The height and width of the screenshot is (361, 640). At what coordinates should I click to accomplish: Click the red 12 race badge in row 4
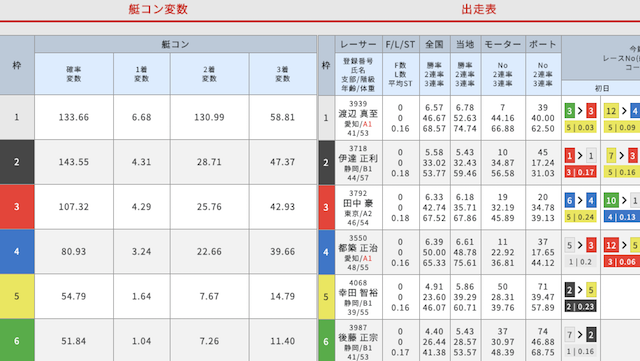611,245
